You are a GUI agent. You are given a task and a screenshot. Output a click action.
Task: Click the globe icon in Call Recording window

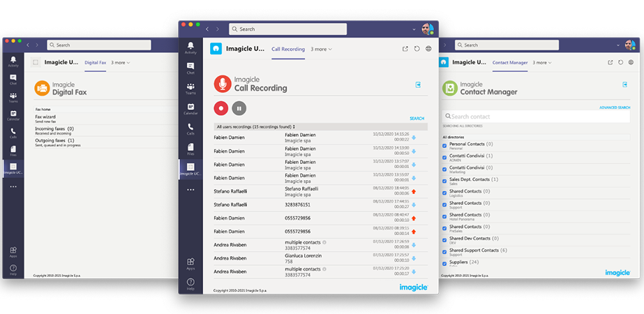[x=428, y=49]
